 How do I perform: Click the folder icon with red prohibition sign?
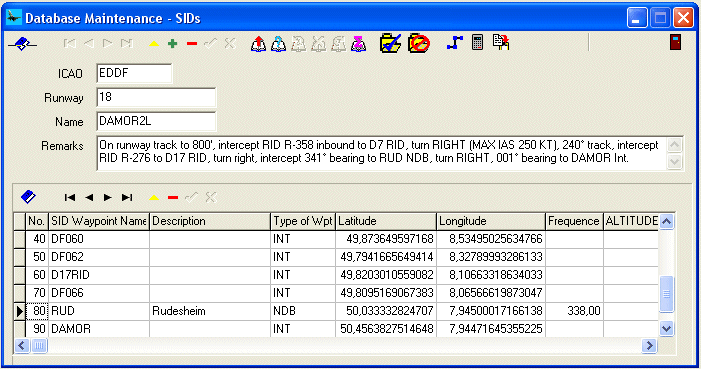pyautogui.click(x=419, y=43)
